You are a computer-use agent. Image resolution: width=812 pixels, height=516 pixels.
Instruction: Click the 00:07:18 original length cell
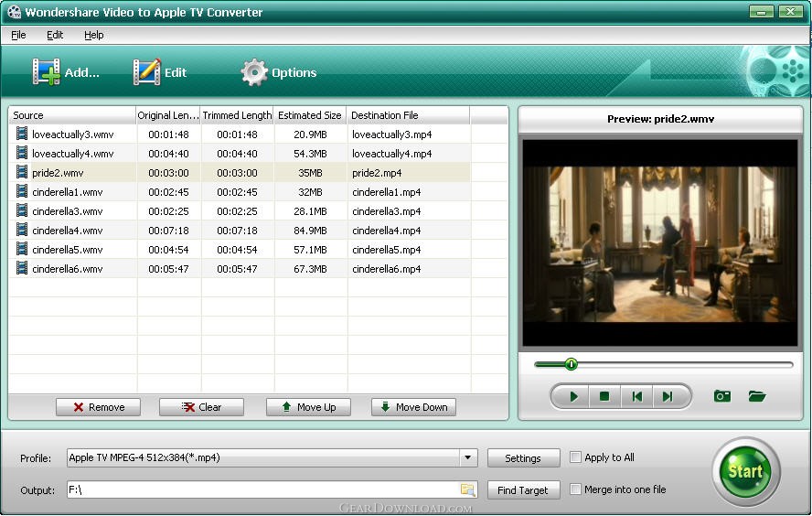168,231
